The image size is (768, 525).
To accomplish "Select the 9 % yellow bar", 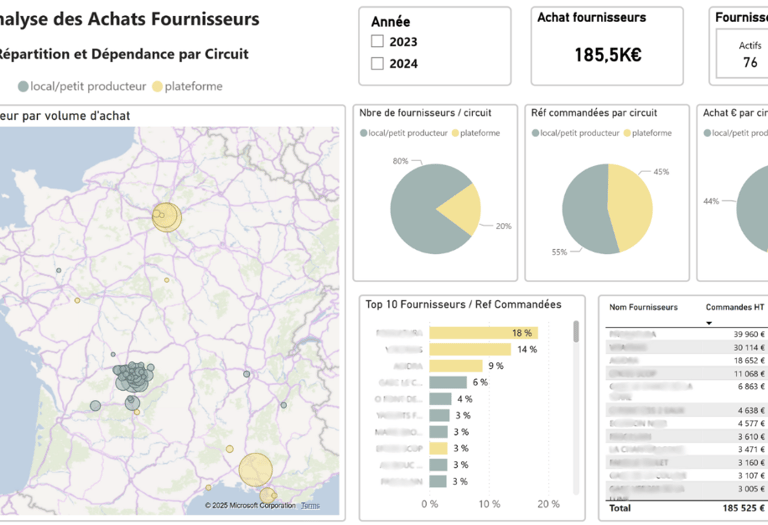I will click(x=456, y=366).
